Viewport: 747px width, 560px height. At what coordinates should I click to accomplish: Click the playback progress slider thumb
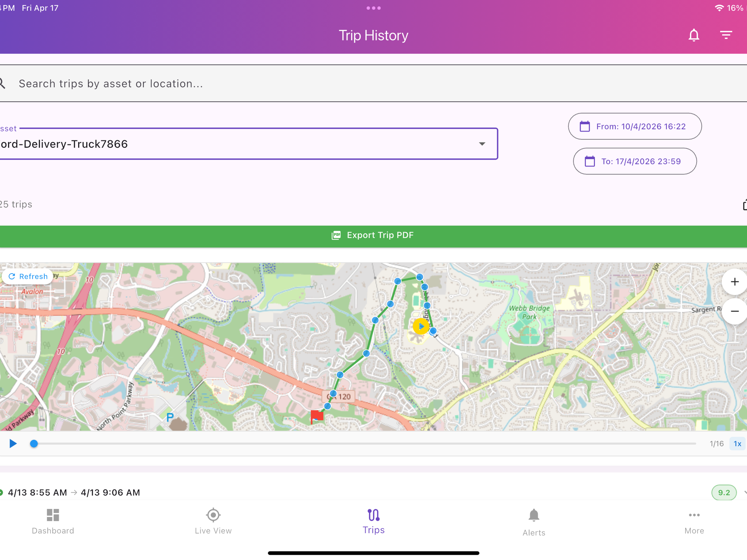pos(34,444)
